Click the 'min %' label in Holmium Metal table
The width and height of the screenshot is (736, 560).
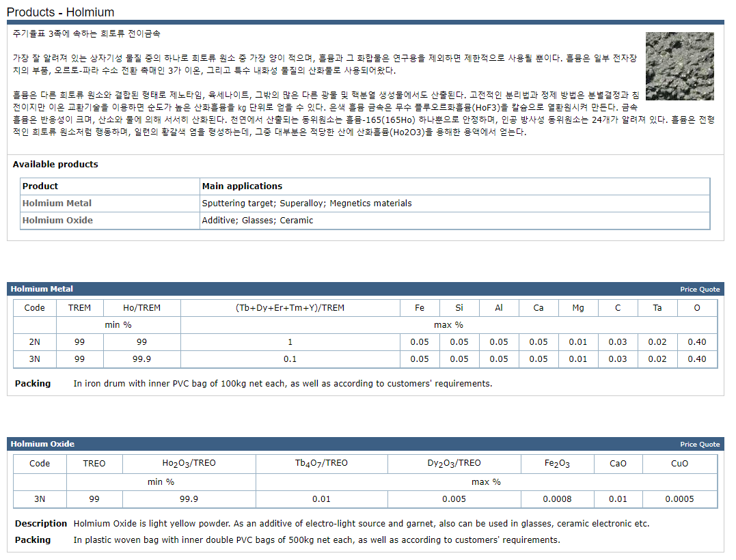click(x=118, y=324)
